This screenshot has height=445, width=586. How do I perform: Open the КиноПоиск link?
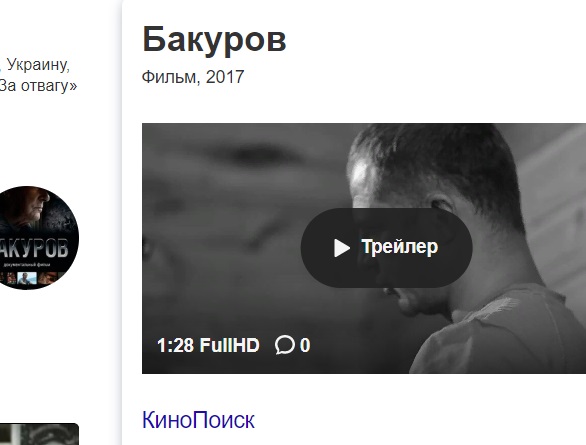pyautogui.click(x=198, y=420)
